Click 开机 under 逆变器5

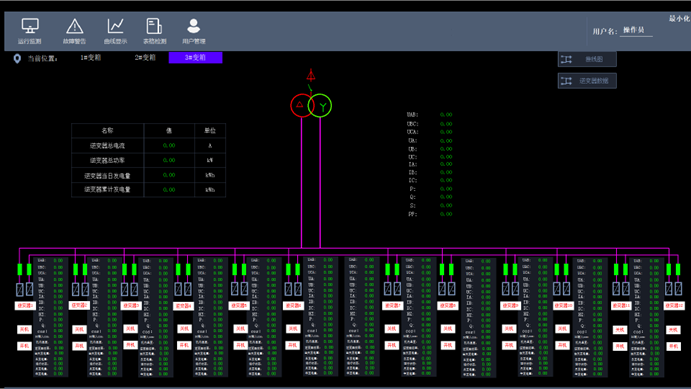point(240,345)
